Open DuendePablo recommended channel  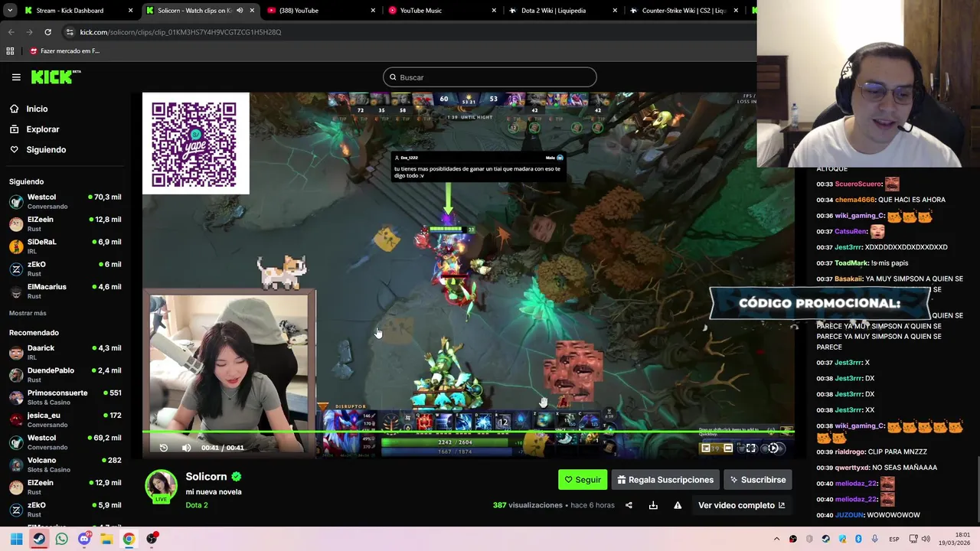click(x=65, y=375)
